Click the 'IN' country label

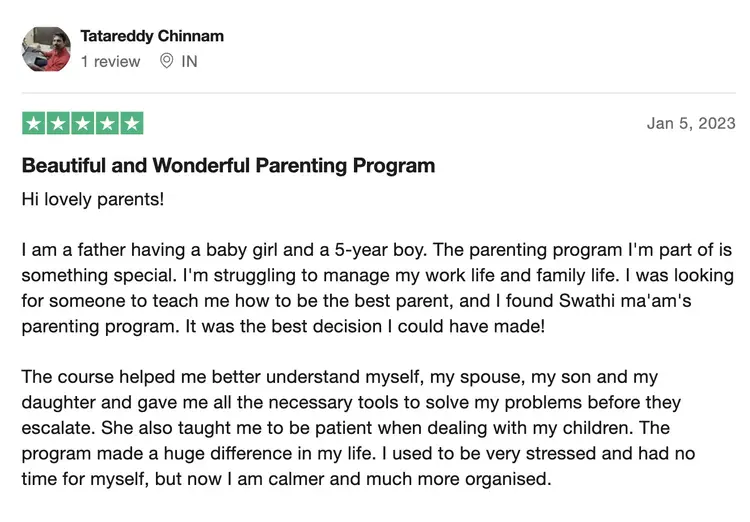tap(189, 61)
